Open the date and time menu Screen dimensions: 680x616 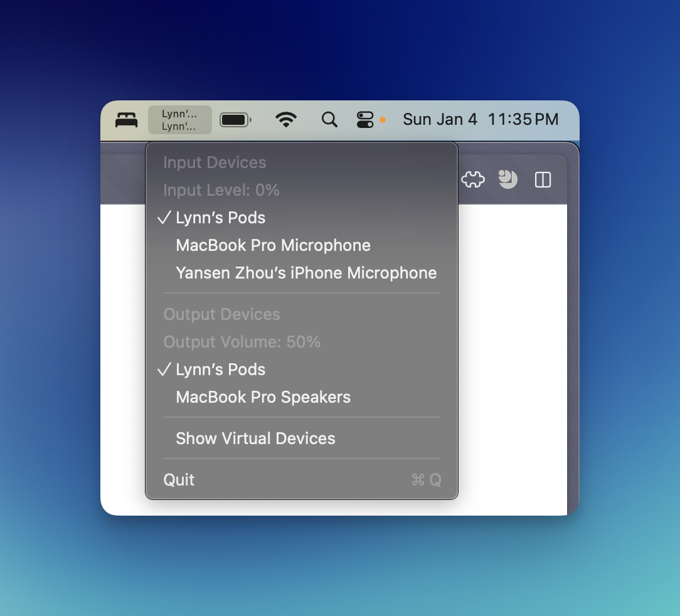click(480, 119)
